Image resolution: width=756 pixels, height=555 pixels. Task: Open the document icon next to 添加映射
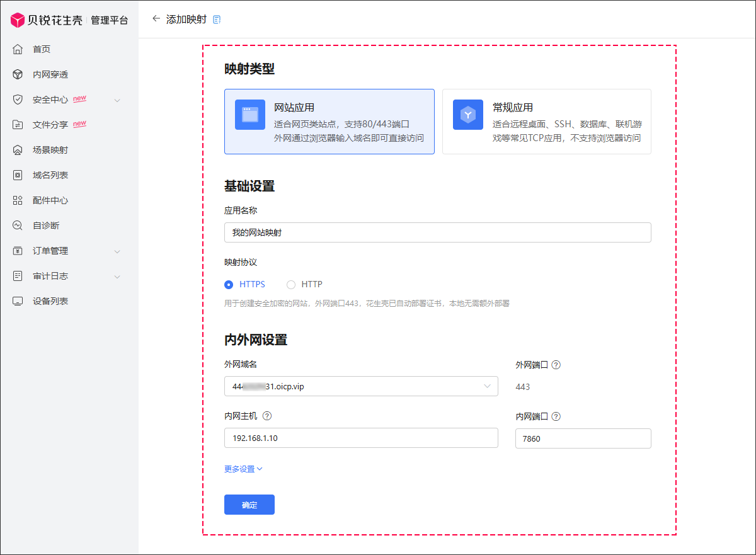point(217,20)
